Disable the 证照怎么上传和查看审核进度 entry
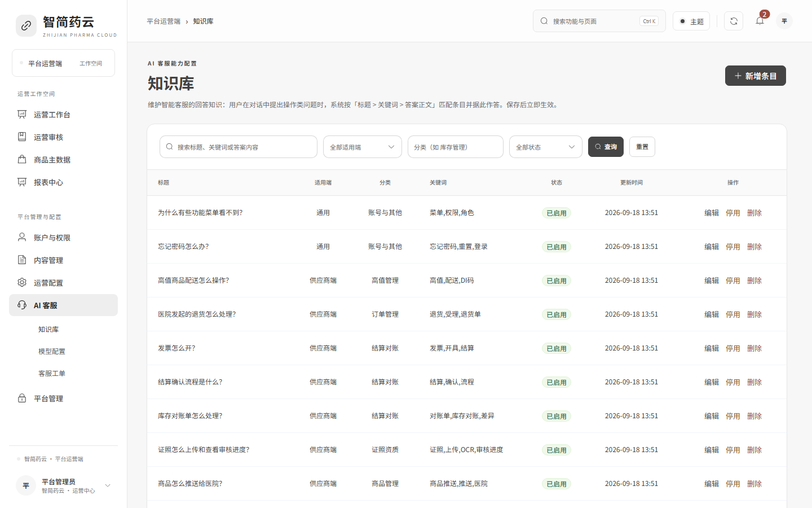Image resolution: width=812 pixels, height=508 pixels. [733, 450]
